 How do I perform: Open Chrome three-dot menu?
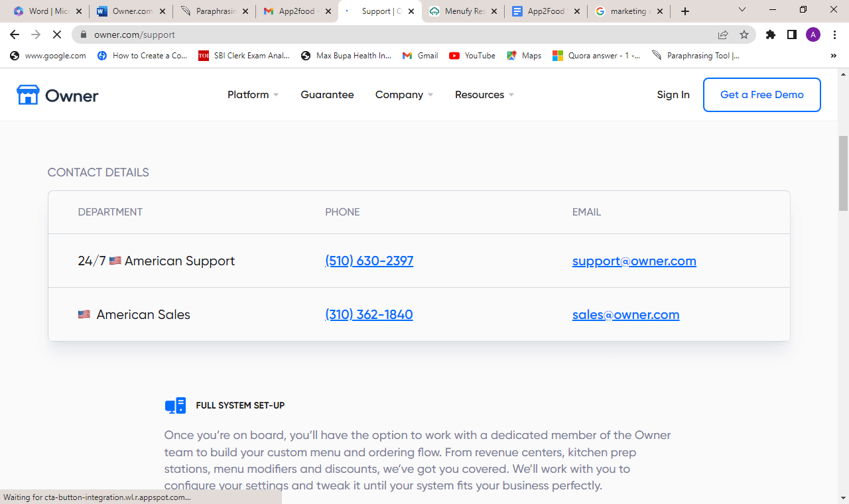coord(834,34)
